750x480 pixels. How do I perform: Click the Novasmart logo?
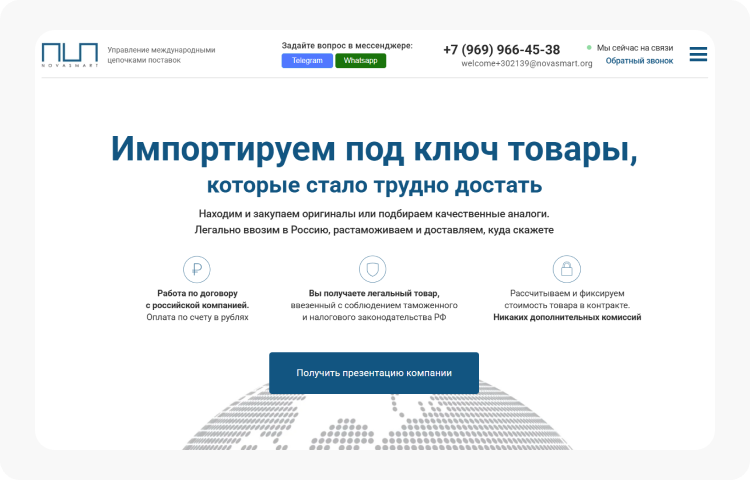[x=70, y=55]
